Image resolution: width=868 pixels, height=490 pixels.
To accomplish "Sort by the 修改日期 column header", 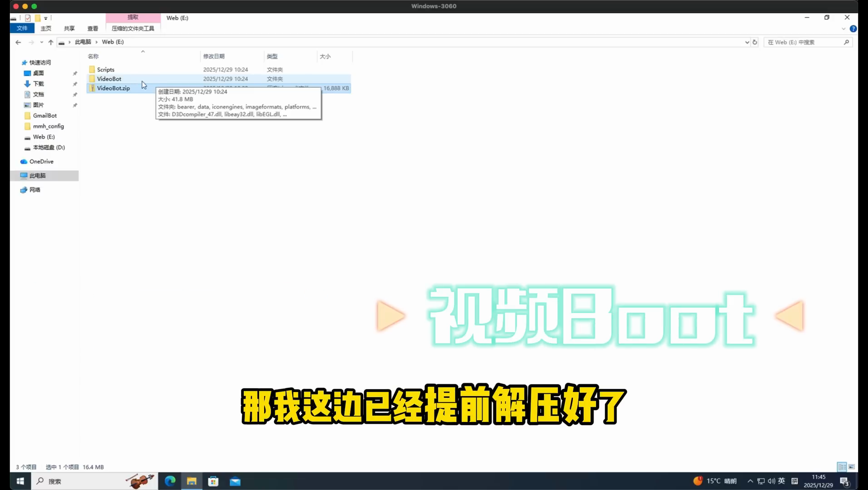I will (x=232, y=56).
